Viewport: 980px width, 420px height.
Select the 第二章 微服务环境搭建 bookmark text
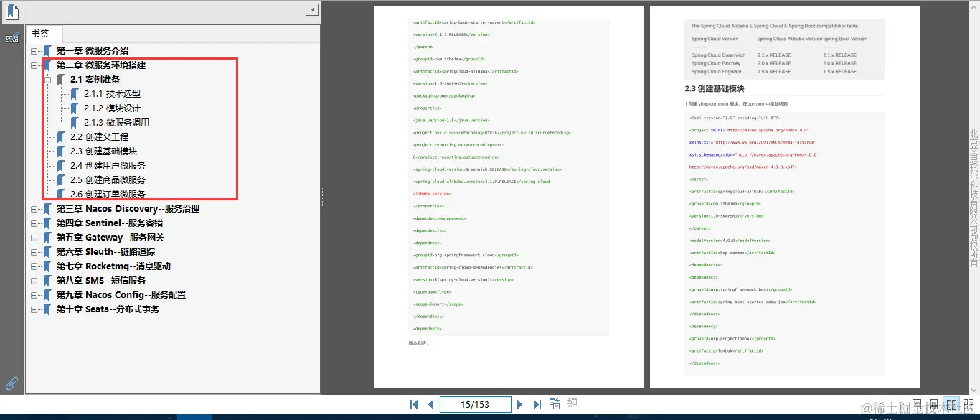(x=101, y=65)
